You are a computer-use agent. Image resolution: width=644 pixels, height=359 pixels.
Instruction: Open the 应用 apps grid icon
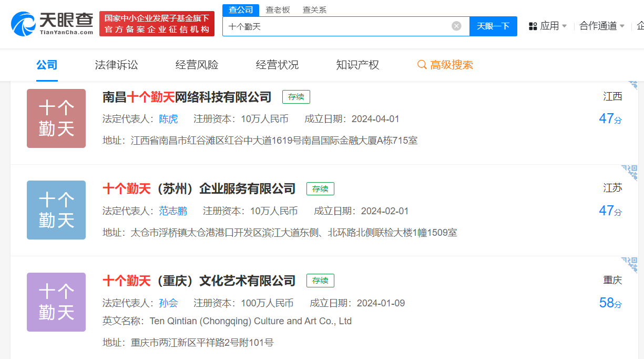pos(533,26)
